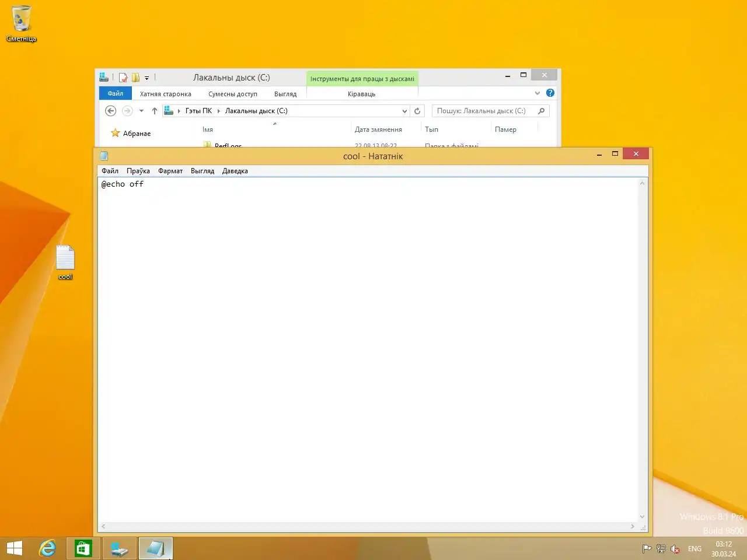This screenshot has height=560, width=747.
Task: Open Сумесны доступ tab in Explorer
Action: click(233, 94)
